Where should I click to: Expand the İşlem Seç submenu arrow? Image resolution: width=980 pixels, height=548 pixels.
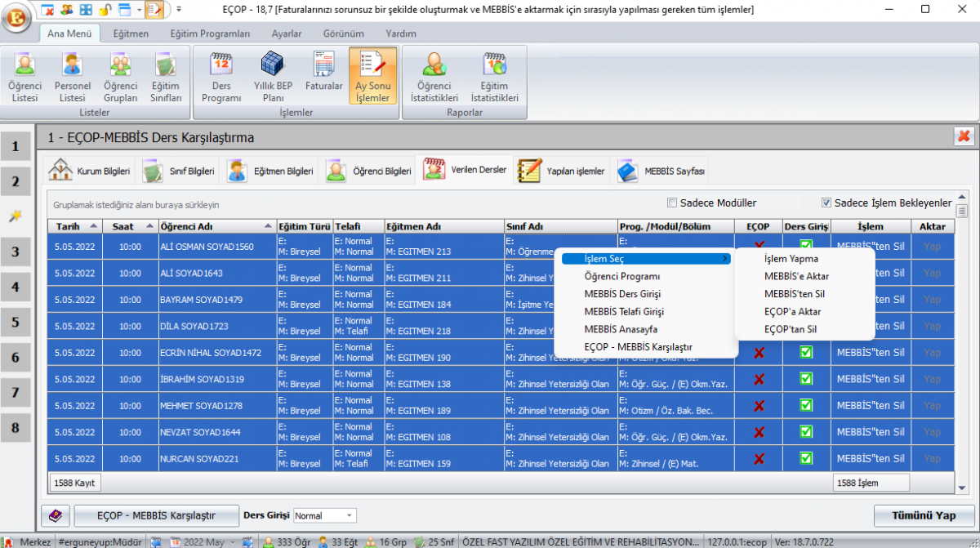tap(725, 258)
